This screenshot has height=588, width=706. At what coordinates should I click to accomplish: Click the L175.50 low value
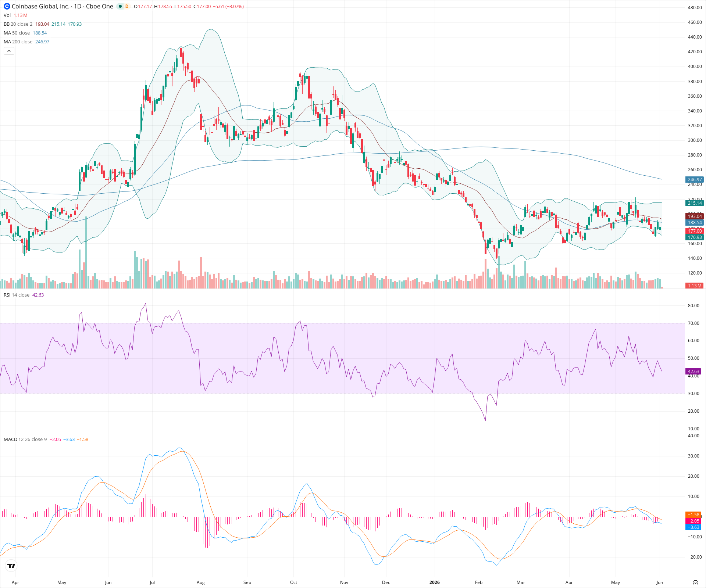point(183,6)
